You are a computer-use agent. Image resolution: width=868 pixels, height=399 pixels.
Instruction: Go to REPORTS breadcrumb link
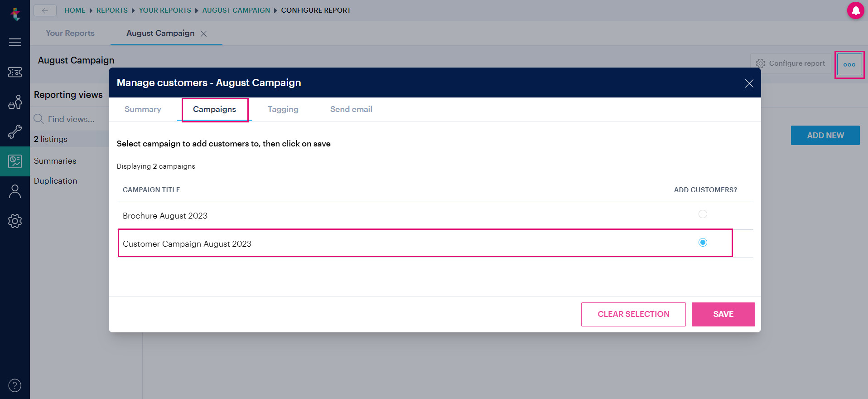tap(112, 10)
